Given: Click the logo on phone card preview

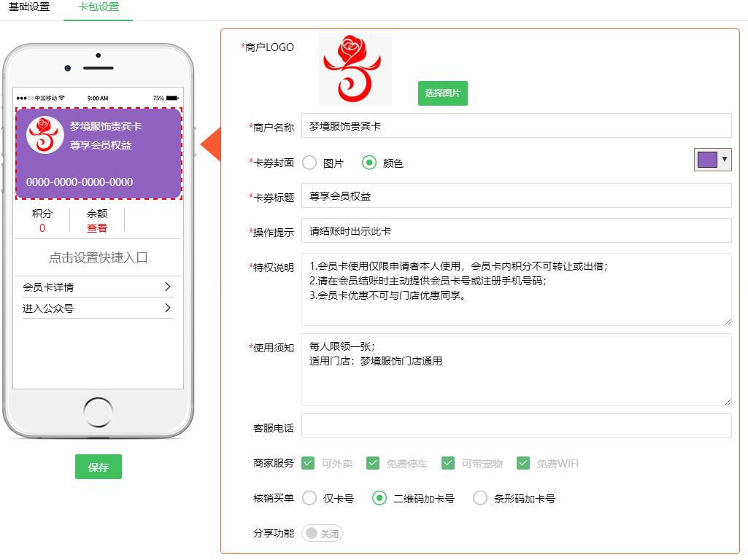Looking at the screenshot, I should tap(45, 135).
